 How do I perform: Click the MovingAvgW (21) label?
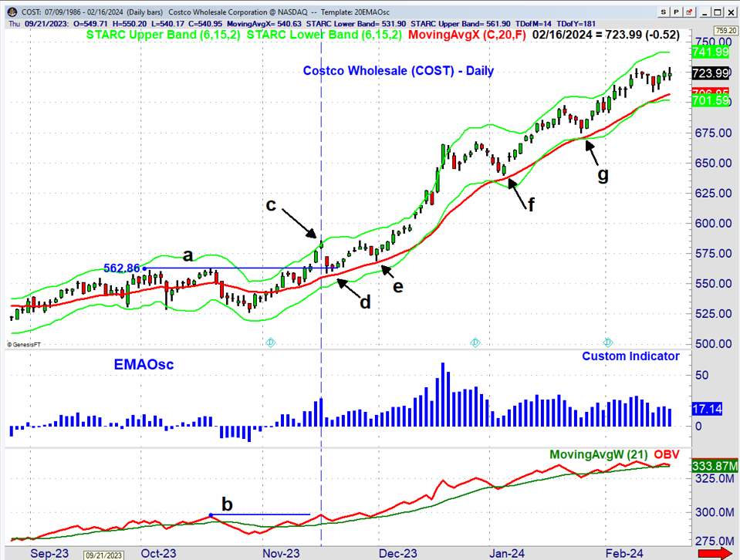pos(599,454)
